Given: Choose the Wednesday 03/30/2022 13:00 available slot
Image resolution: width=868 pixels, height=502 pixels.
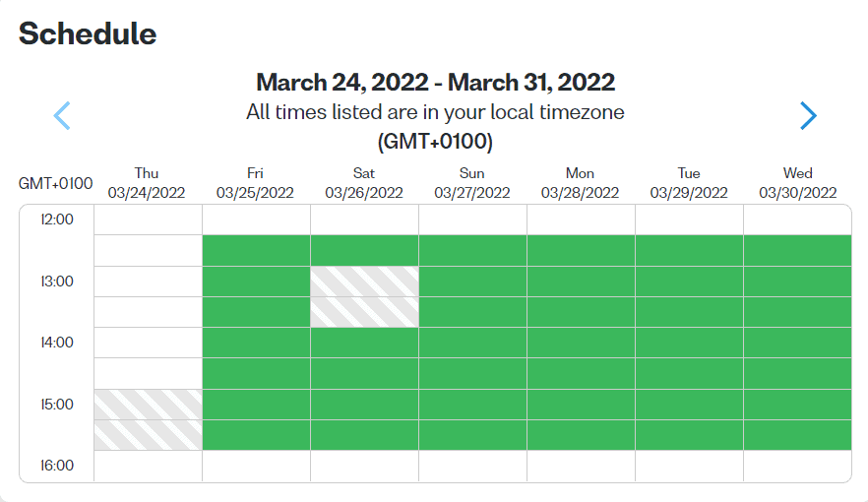Looking at the screenshot, I should pos(797,282).
